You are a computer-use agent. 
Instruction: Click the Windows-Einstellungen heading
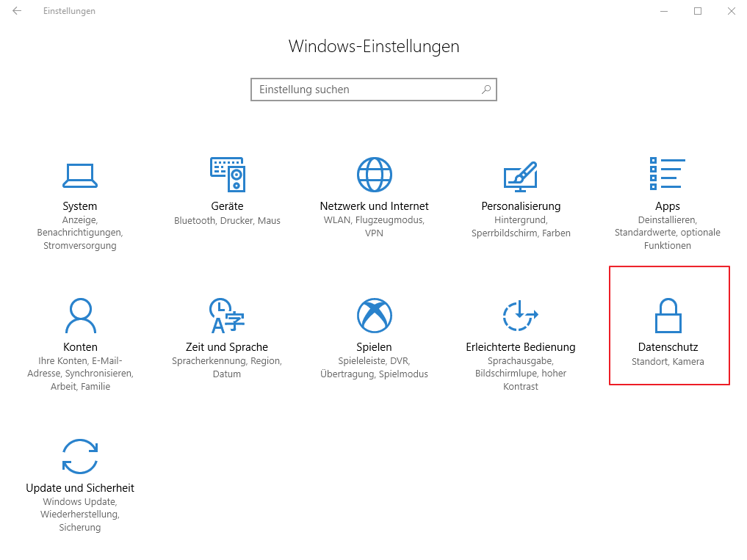pyautogui.click(x=374, y=46)
